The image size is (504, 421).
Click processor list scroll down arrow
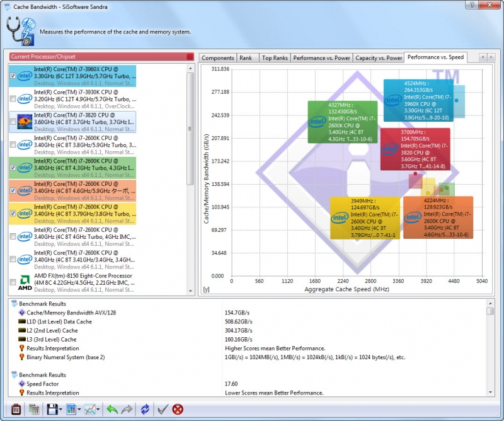pos(190,291)
